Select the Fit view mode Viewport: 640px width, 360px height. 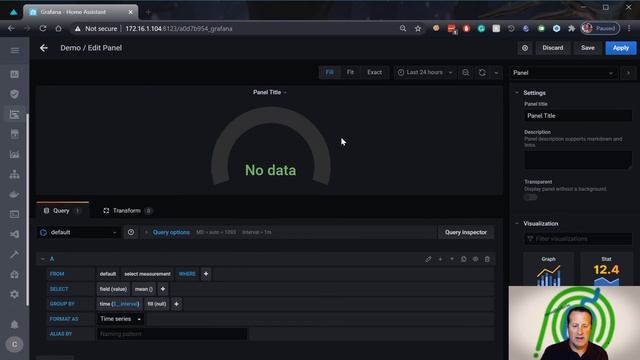point(350,73)
